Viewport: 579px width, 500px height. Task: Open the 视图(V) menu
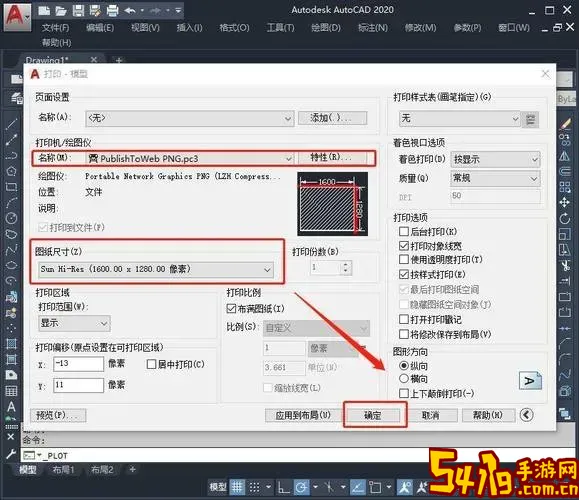click(145, 28)
